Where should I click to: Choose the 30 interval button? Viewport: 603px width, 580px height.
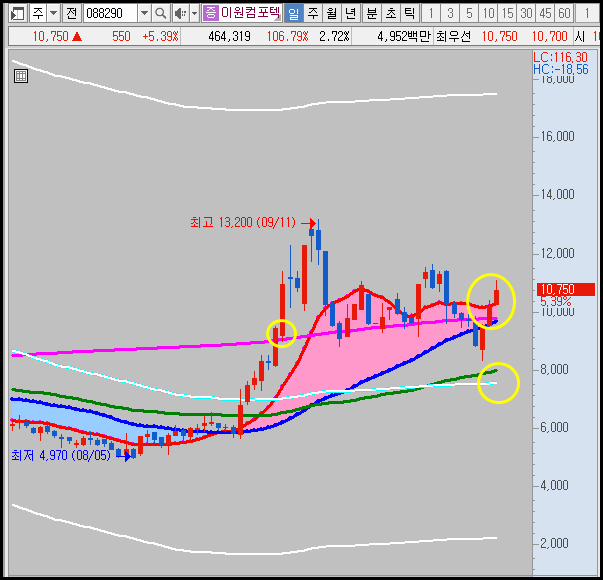coord(526,14)
